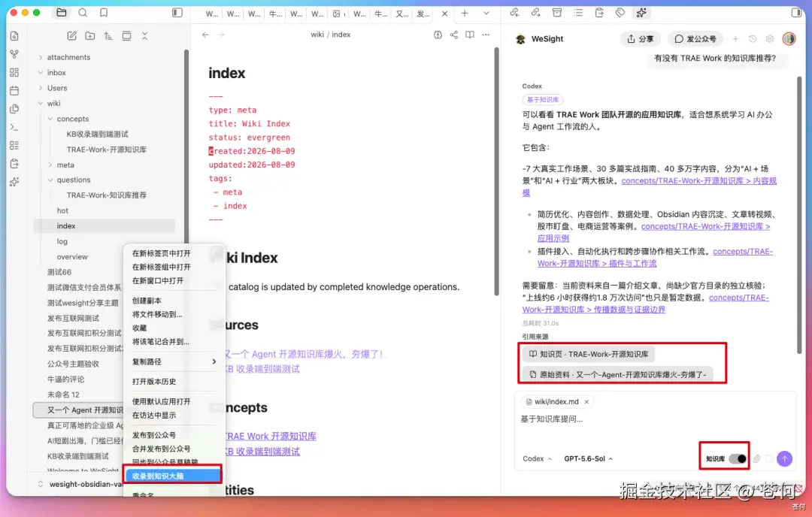Choose 打开版本历史 from context menu
The height and width of the screenshot is (517, 812).
point(154,382)
